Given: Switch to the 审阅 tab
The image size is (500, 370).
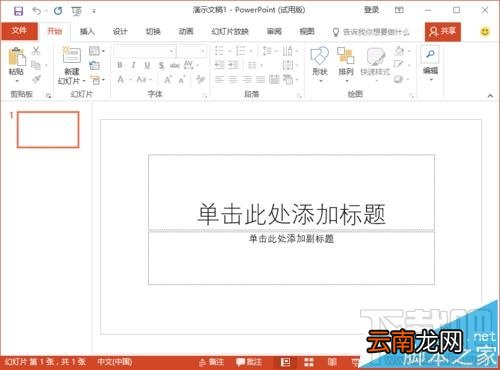Looking at the screenshot, I should coord(274,31).
